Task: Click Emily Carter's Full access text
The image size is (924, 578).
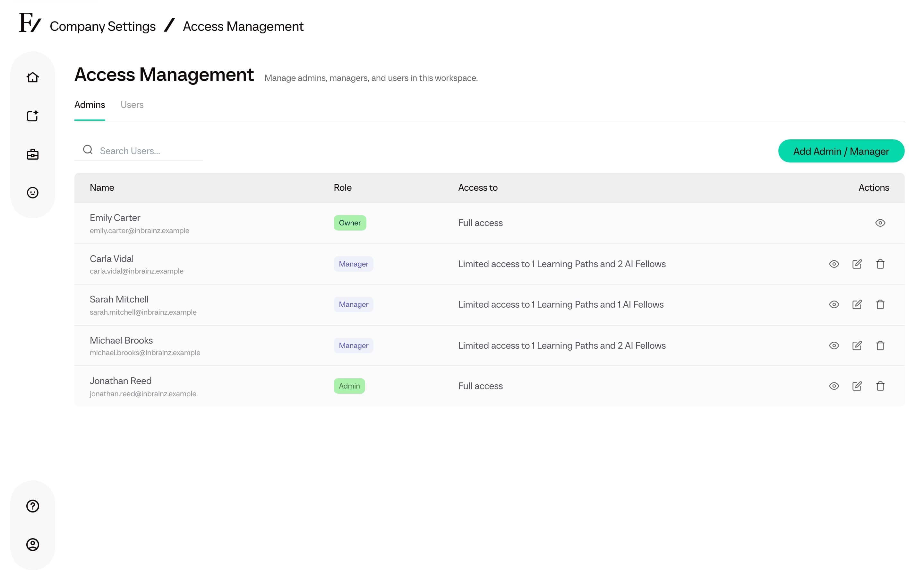Action: (480, 223)
